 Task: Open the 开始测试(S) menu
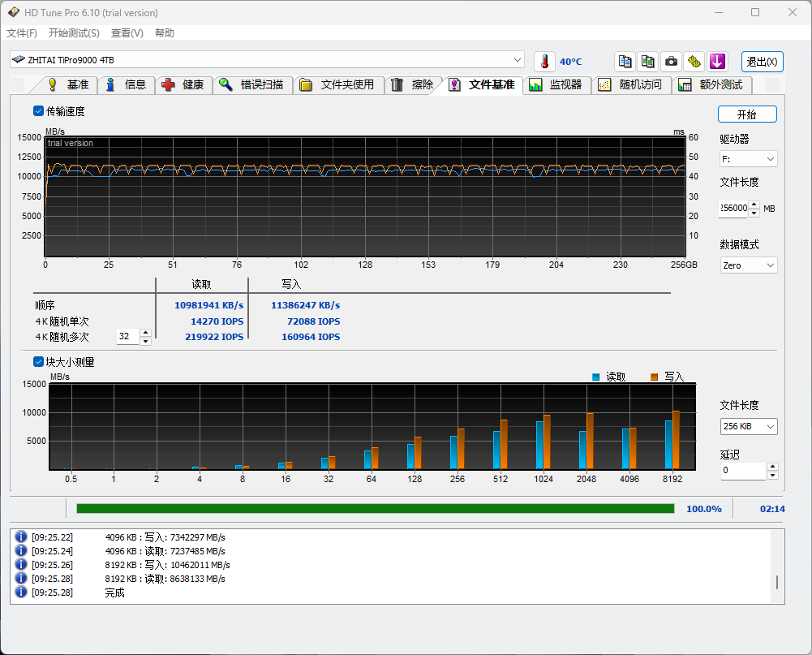[74, 33]
